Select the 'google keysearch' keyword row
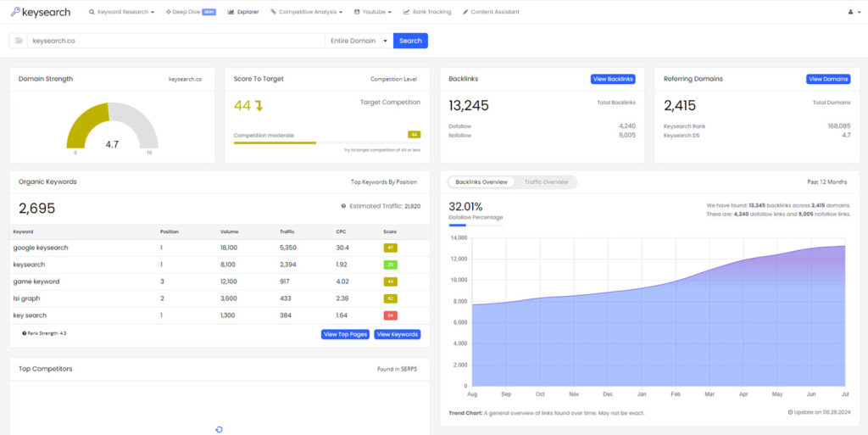This screenshot has height=435, width=868. click(x=220, y=248)
